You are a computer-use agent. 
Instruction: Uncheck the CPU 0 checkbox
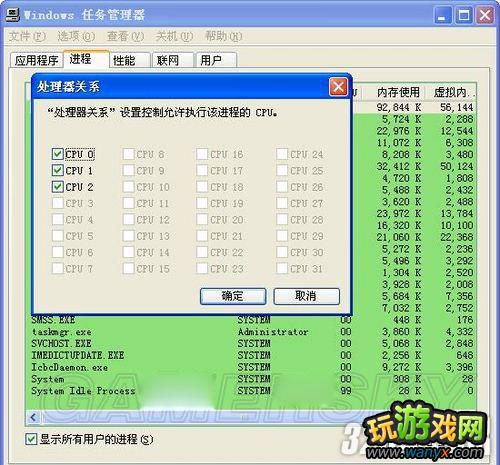click(57, 154)
